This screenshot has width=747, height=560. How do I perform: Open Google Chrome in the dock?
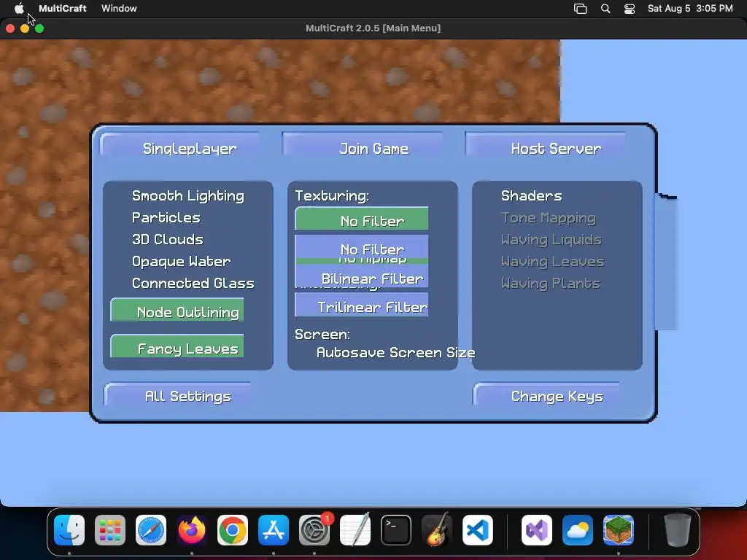click(233, 530)
